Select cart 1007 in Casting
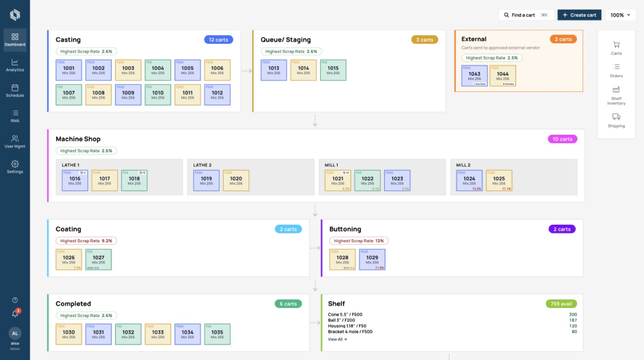644x360 pixels. tap(69, 95)
